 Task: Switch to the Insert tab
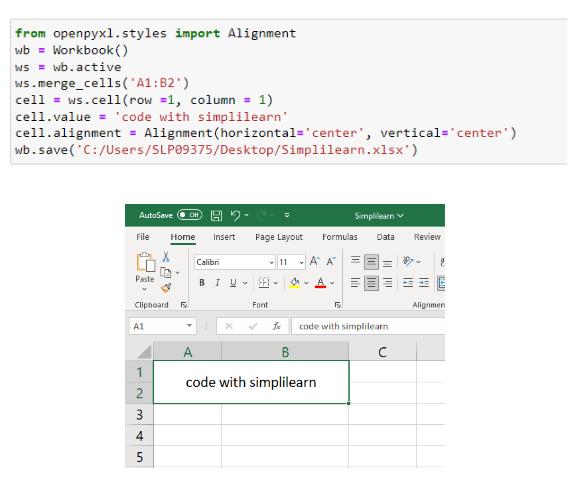[x=224, y=237]
